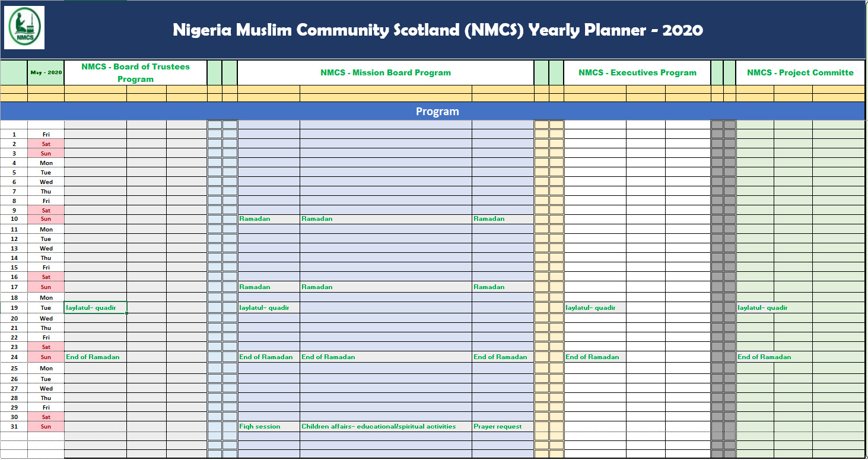This screenshot has height=460, width=868.
Task: Click 'laylatul- quadir' in the Executives Program column
Action: (594, 307)
